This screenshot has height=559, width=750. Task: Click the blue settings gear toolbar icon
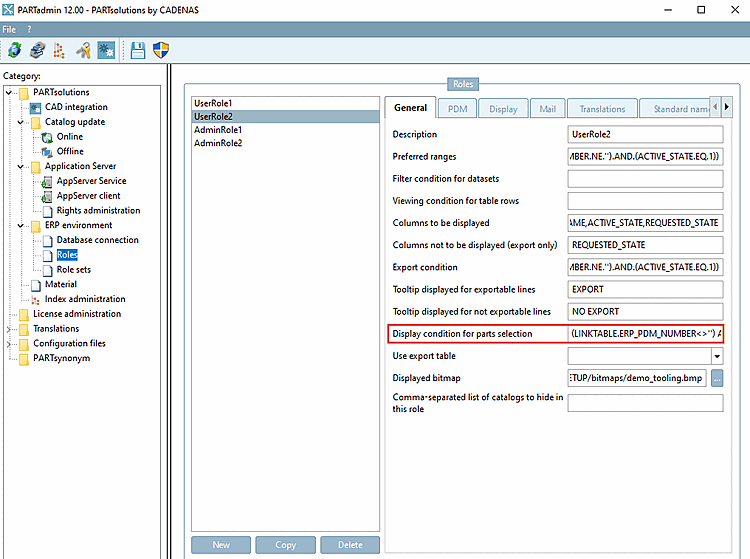pyautogui.click(x=106, y=50)
